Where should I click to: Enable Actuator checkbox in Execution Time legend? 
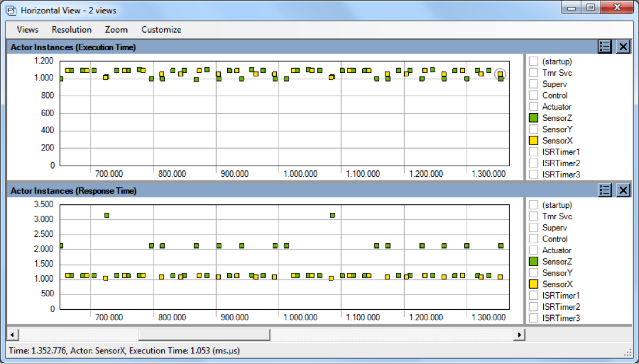533,107
